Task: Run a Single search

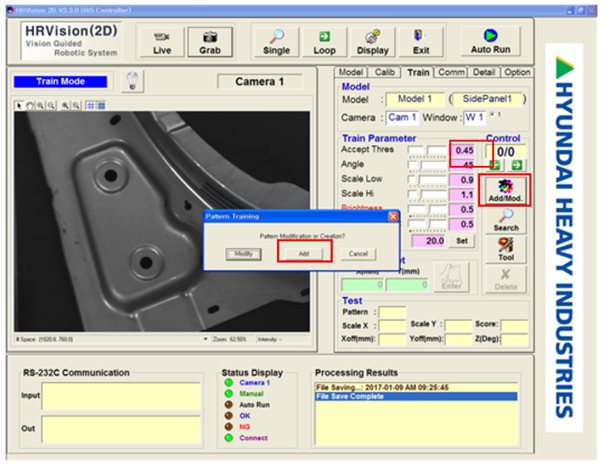Action: point(276,42)
